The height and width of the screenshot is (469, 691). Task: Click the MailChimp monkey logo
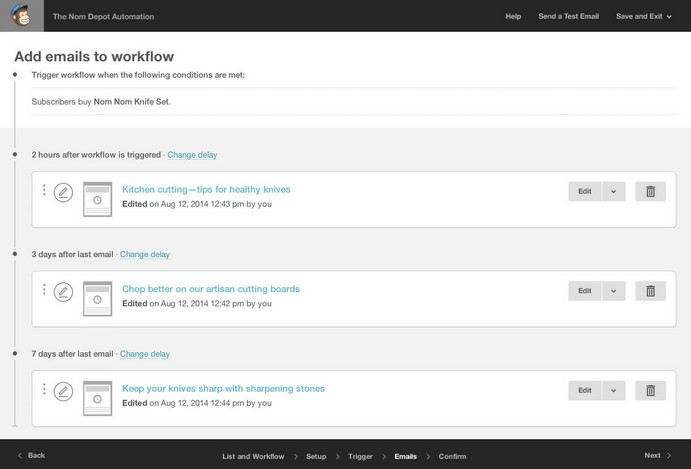(x=21, y=16)
